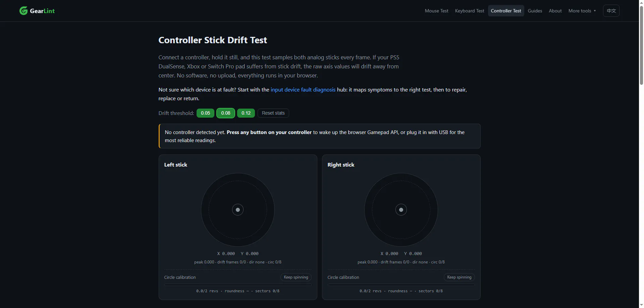This screenshot has width=644, height=308.
Task: Click the GearLint logo icon
Action: click(23, 11)
